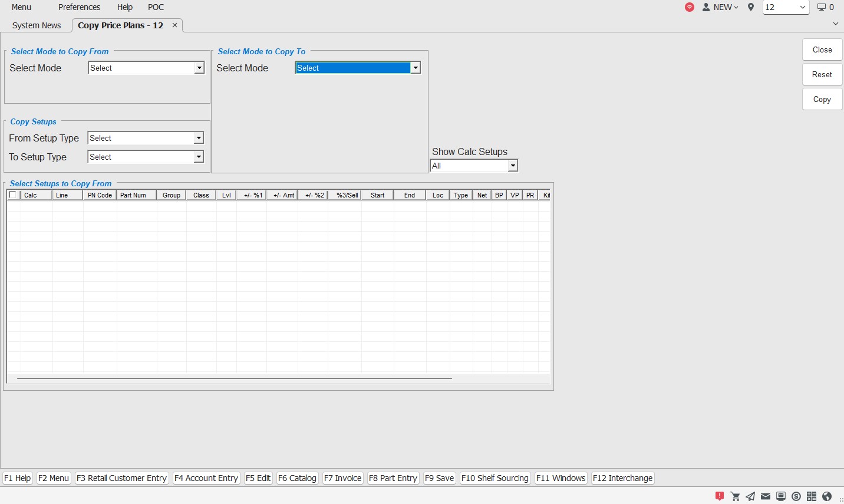The image size is (844, 504).
Task: Open the Preferences menu
Action: 79,7
